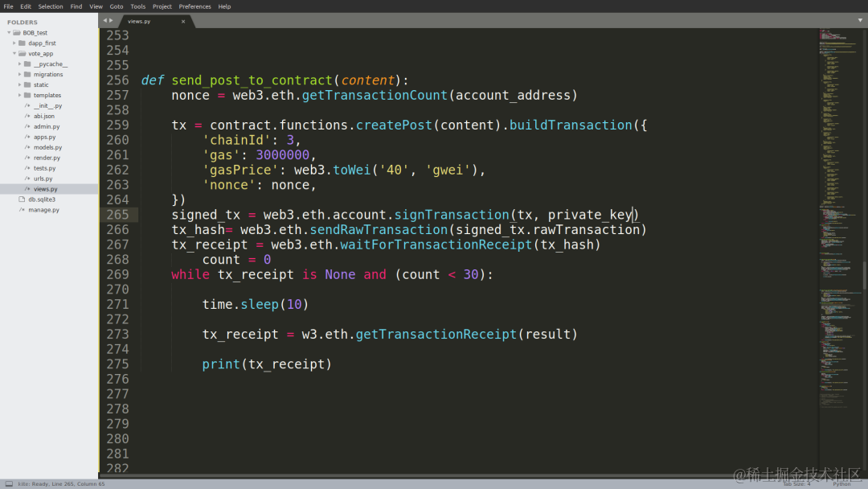Close the views.py tab
This screenshot has width=868, height=489.
[x=183, y=22]
